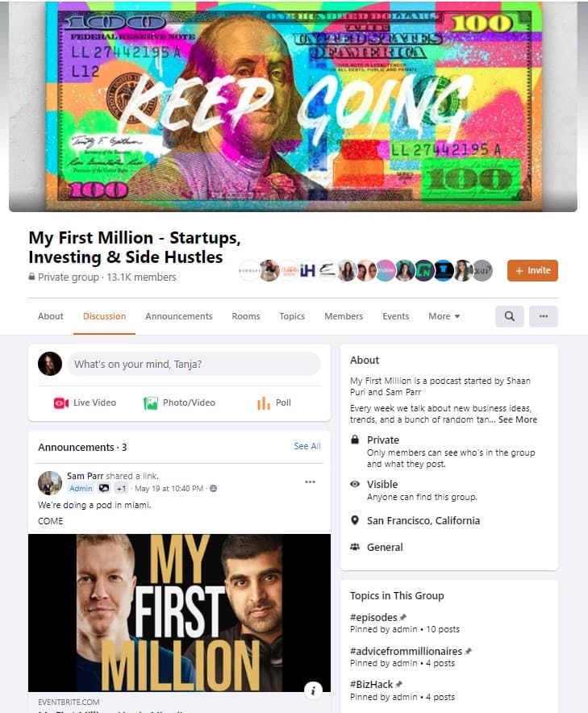
Task: Add a Photo/Video to post
Action: click(x=179, y=403)
